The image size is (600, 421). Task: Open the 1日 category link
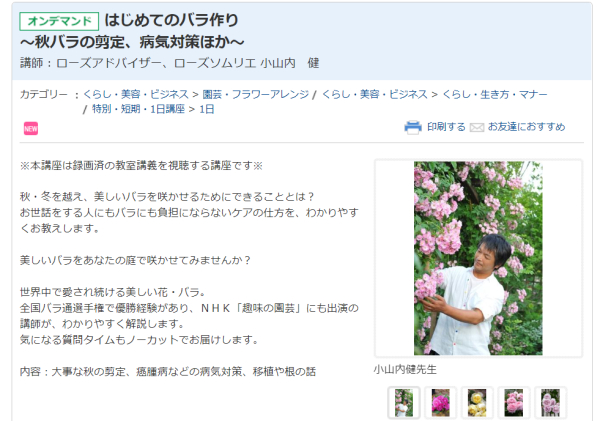tap(207, 109)
